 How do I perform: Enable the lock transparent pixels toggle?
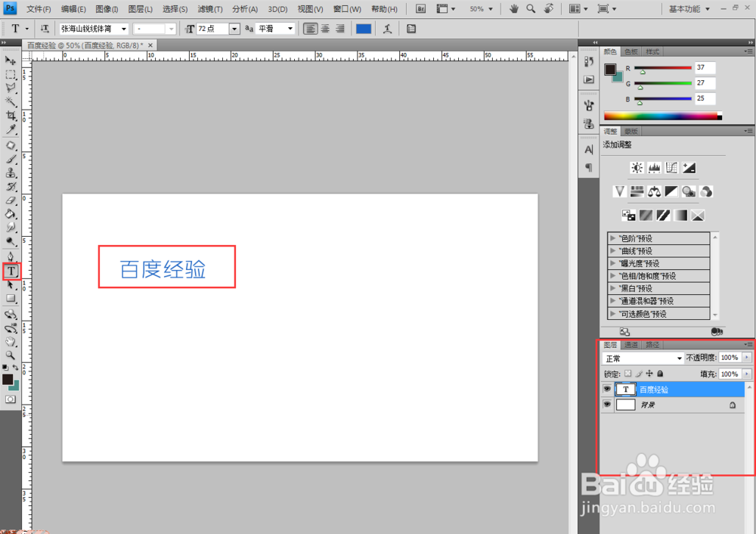628,374
